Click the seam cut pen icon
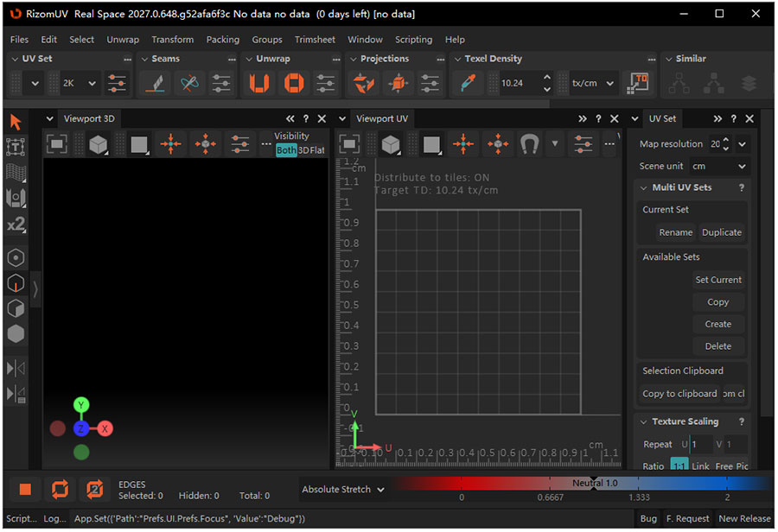This screenshot has width=778, height=532. point(156,83)
